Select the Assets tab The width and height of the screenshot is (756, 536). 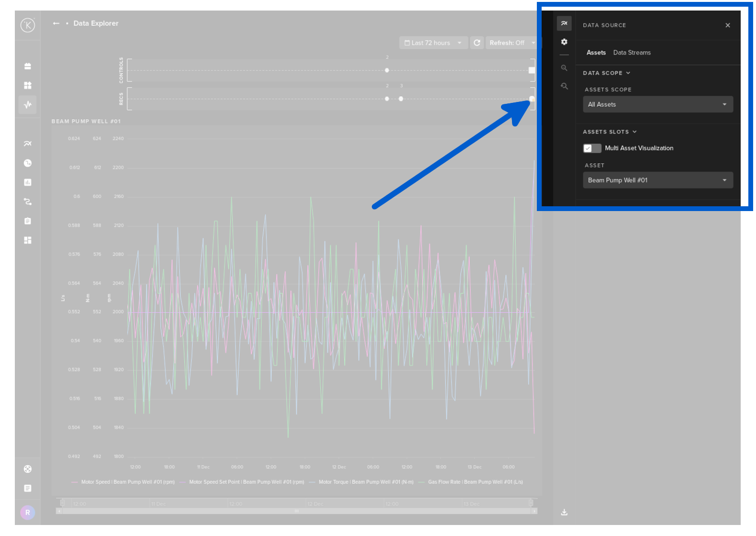(596, 53)
